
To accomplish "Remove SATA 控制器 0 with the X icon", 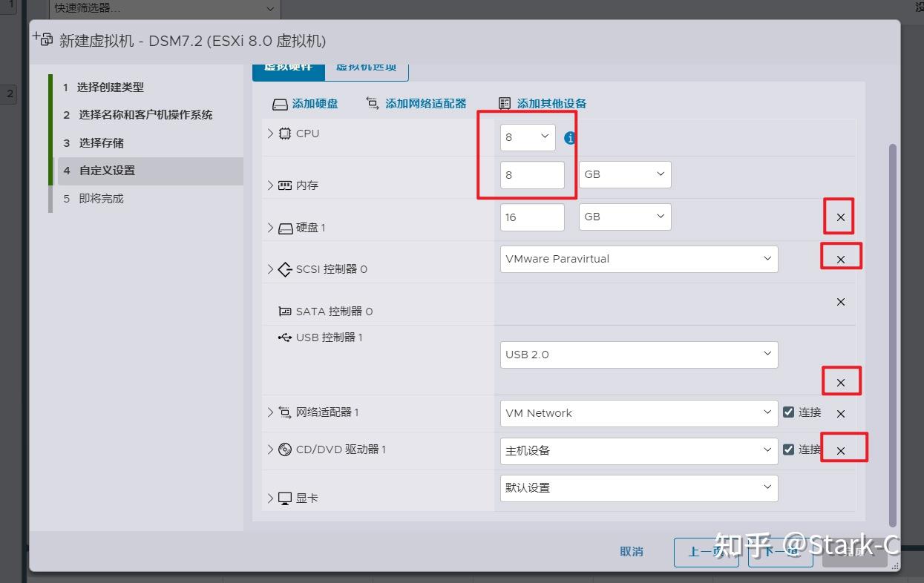I will pos(840,302).
